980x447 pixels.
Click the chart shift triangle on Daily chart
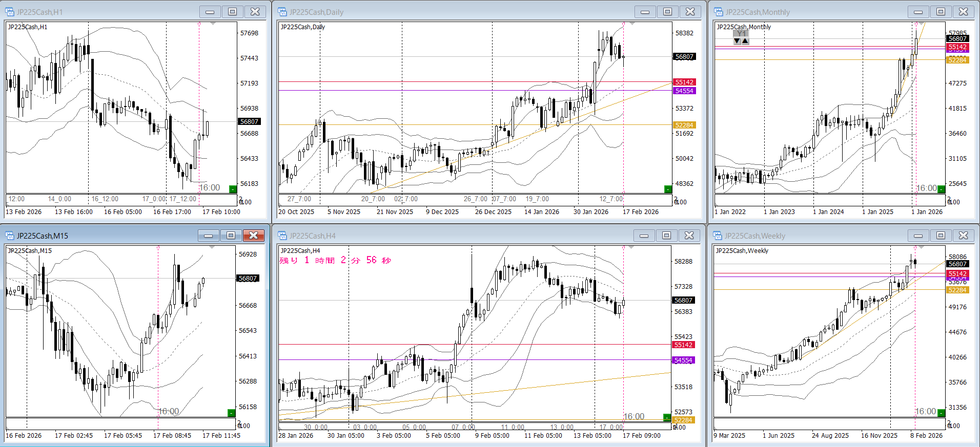pyautogui.click(x=632, y=24)
